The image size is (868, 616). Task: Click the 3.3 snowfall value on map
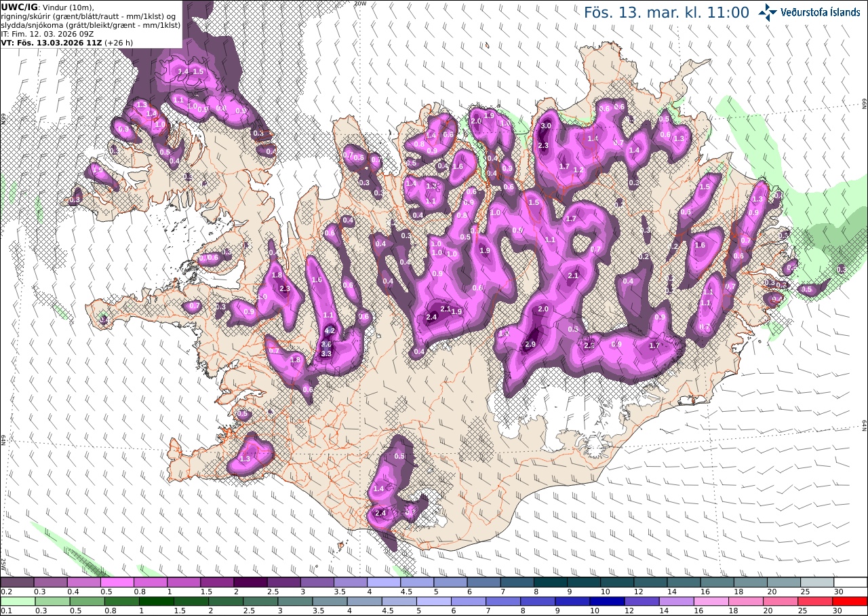click(325, 354)
